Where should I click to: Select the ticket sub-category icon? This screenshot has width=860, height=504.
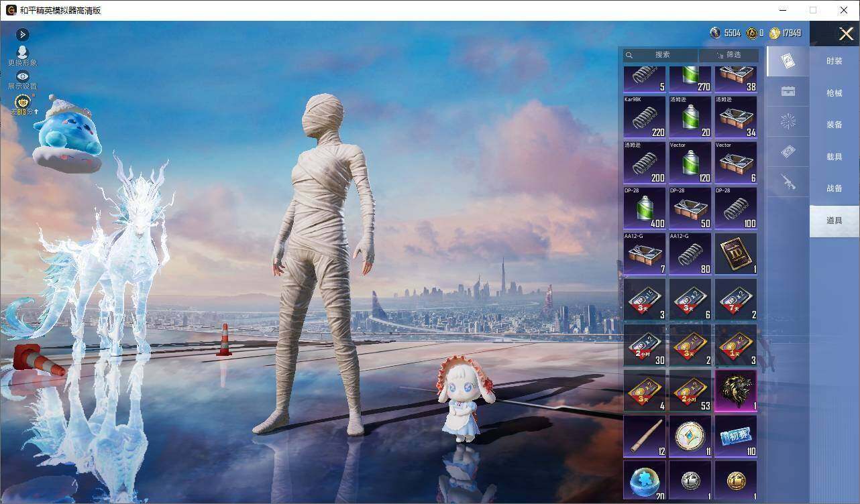coord(788,152)
